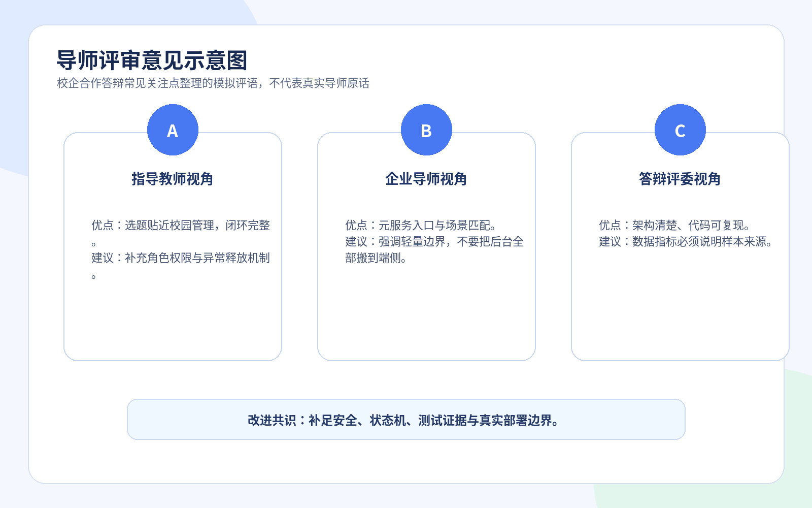
Task: Click the text 建议：补充角色权限与异常释放机制
Action: [181, 258]
